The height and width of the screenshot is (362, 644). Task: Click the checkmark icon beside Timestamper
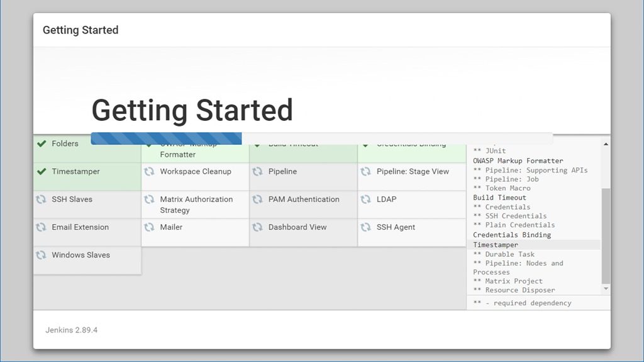42,171
